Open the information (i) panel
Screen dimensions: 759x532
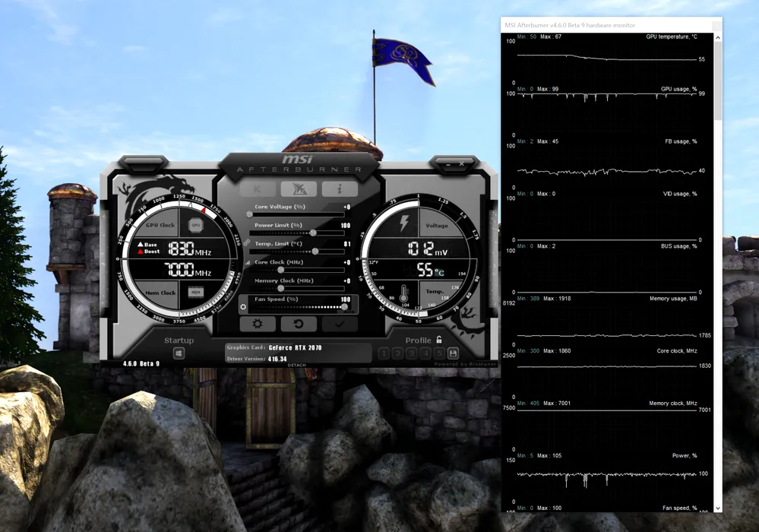click(x=340, y=189)
